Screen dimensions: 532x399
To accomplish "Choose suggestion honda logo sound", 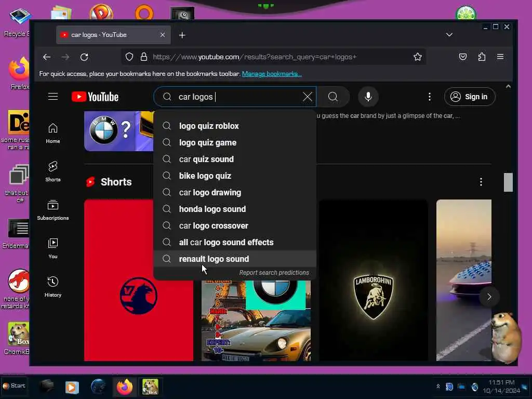I will pos(235,209).
